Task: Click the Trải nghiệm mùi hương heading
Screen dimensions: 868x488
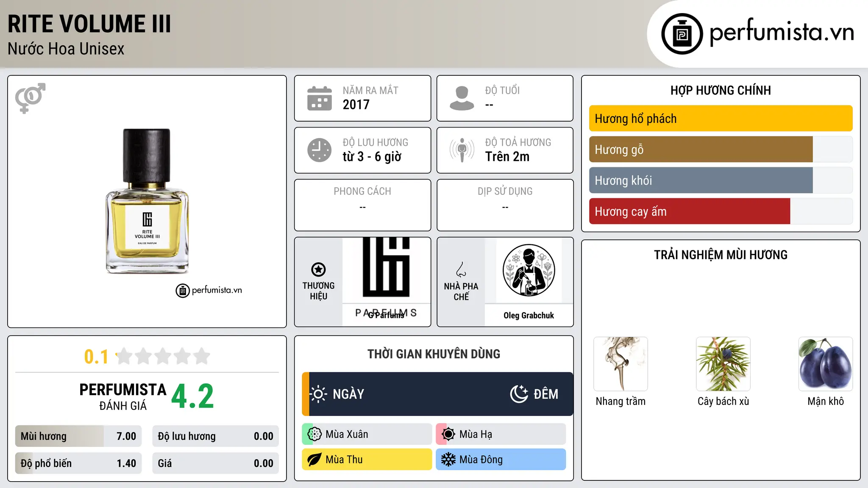Action: click(x=721, y=255)
